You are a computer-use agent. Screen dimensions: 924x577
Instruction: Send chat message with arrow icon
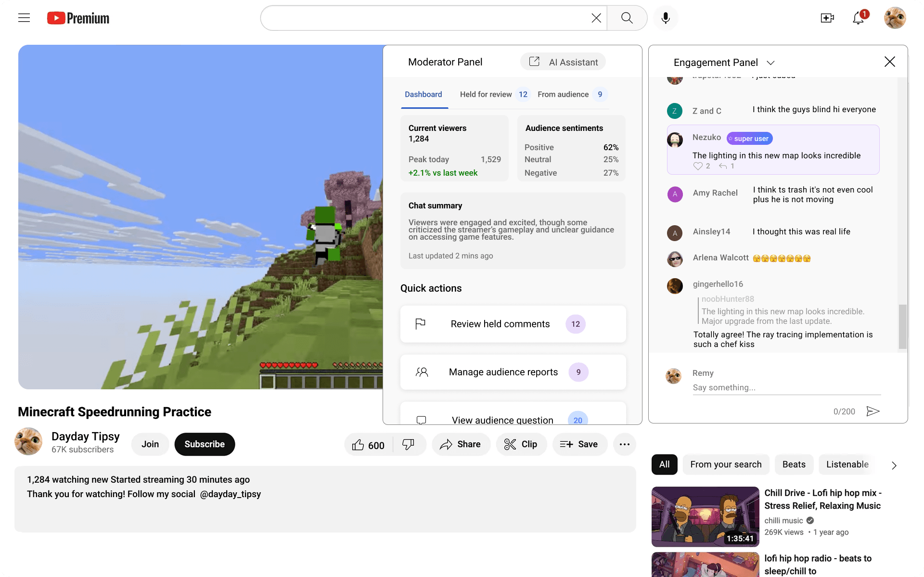(873, 411)
